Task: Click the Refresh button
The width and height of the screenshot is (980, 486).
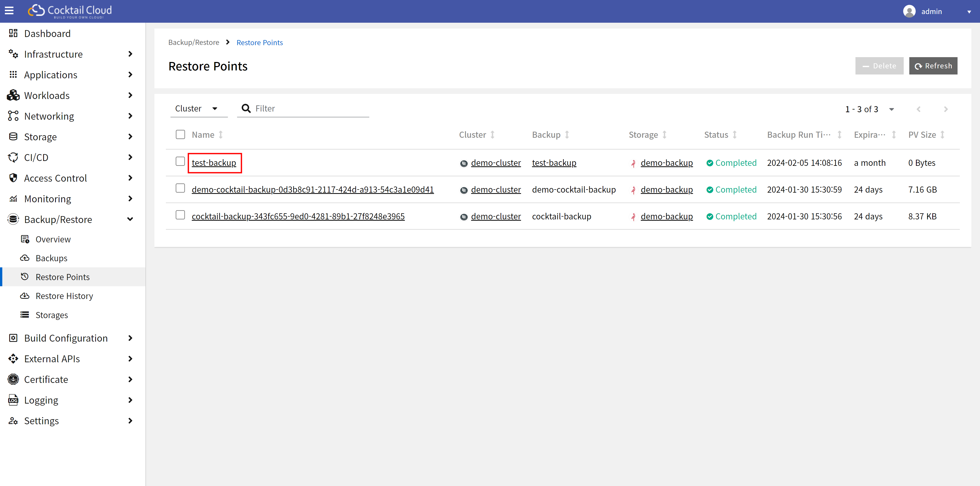Action: click(933, 66)
